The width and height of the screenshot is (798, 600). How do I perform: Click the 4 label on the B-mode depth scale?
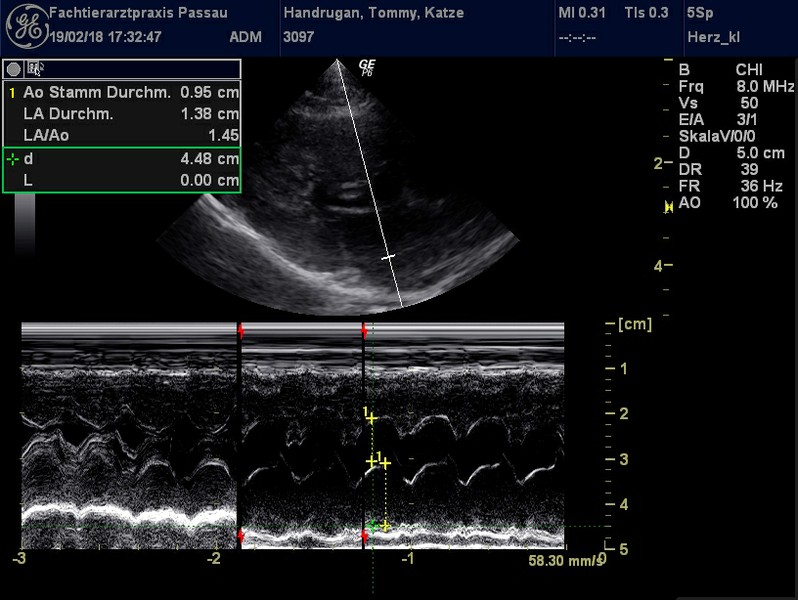pyautogui.click(x=658, y=266)
